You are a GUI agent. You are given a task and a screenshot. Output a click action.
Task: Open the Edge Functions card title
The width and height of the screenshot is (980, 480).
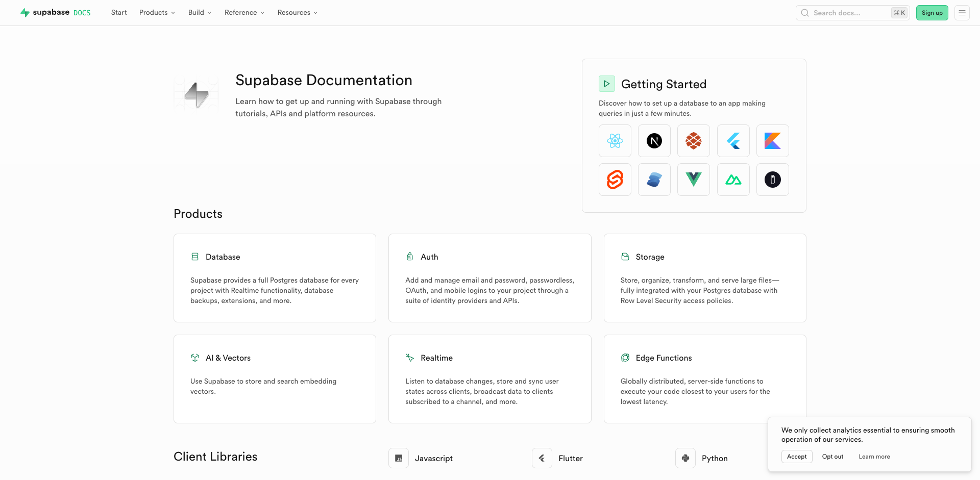pos(664,358)
